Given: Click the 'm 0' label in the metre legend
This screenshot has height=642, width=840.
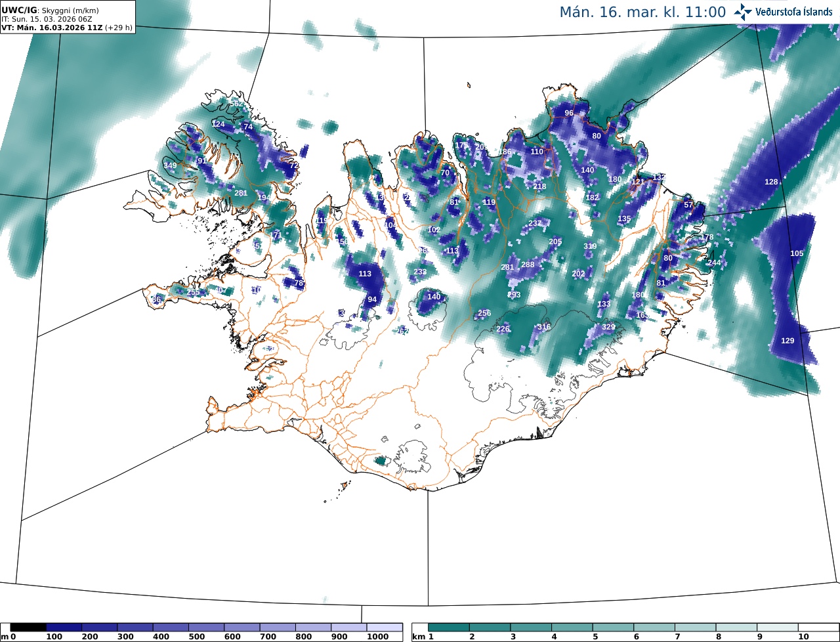Looking at the screenshot, I should (x=9, y=637).
